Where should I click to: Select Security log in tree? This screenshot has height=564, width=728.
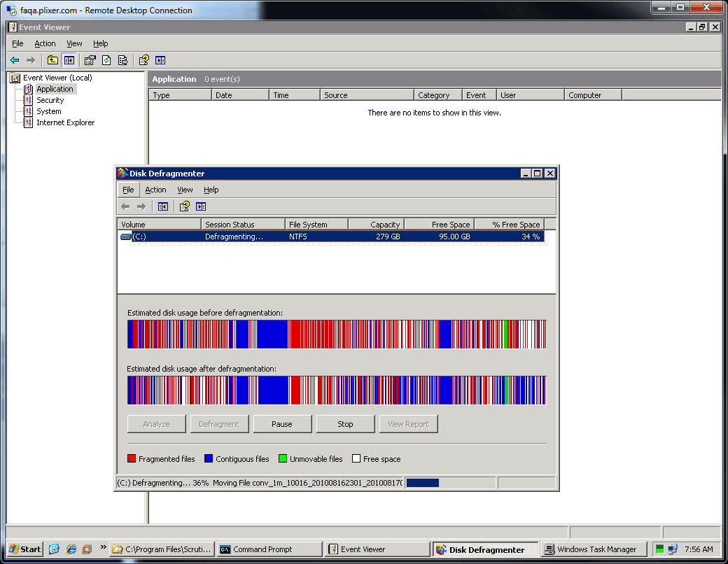[50, 100]
